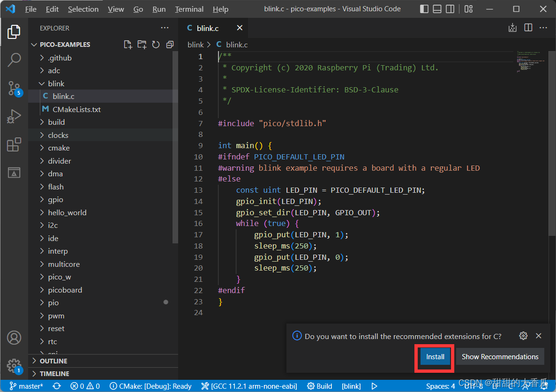Viewport: 556px width, 392px height.
Task: Change the [blink] build target
Action: pos(351,386)
